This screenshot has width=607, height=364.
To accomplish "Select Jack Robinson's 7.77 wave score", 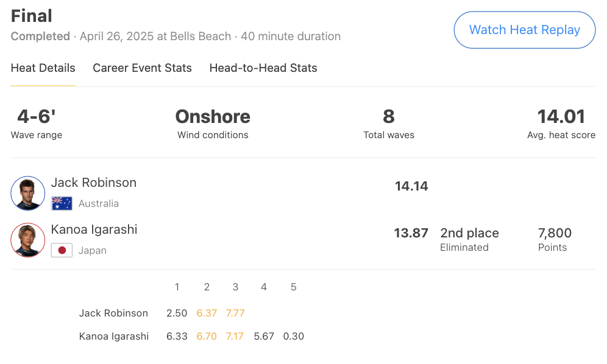I will point(235,313).
